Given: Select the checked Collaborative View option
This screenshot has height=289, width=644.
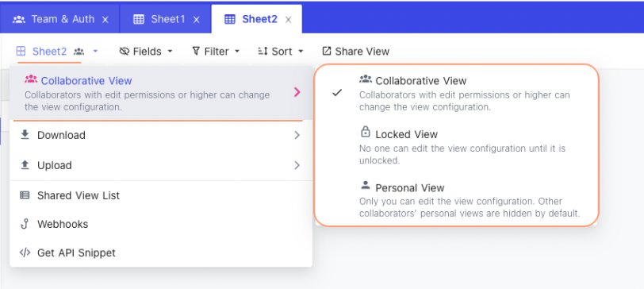Looking at the screenshot, I should pos(456,94).
